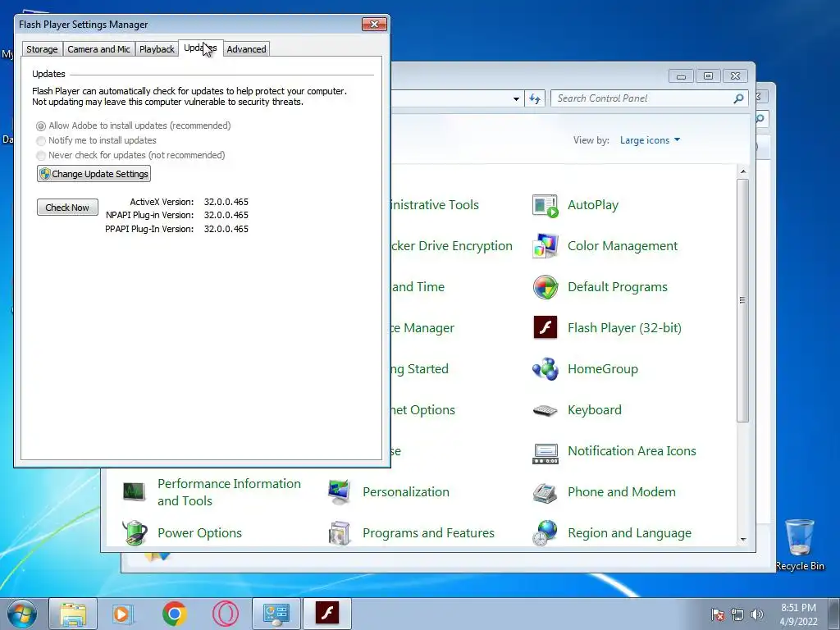The image size is (840, 630).
Task: Open Region and Language icon
Action: point(546,533)
